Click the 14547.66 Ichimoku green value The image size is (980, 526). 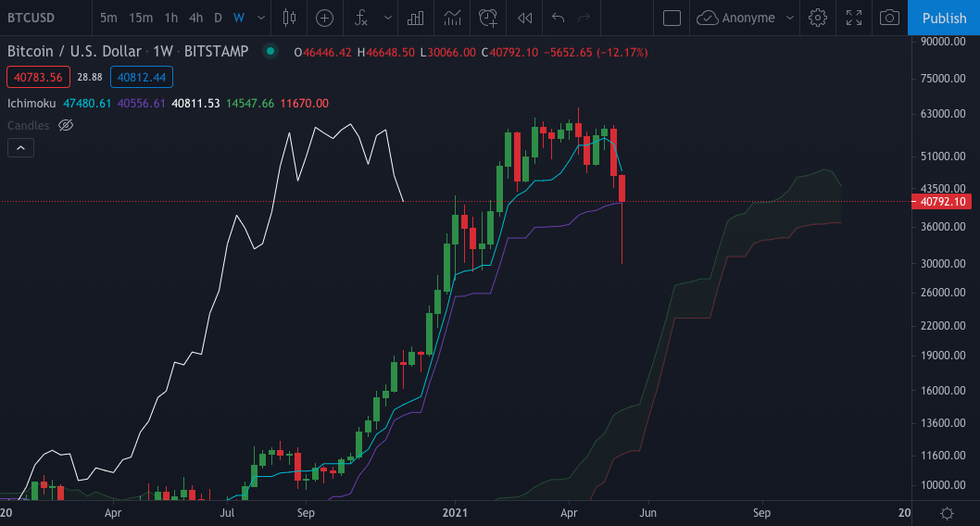[x=250, y=103]
